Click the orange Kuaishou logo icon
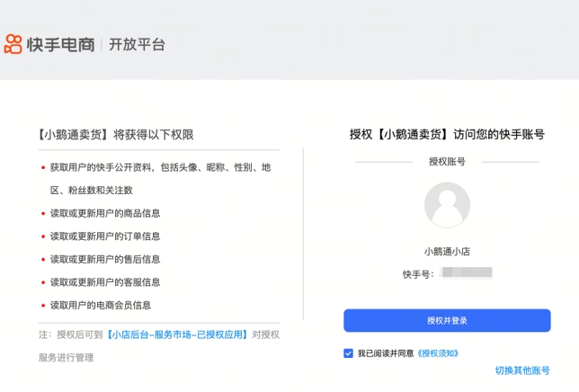The image size is (579, 392). point(13,44)
